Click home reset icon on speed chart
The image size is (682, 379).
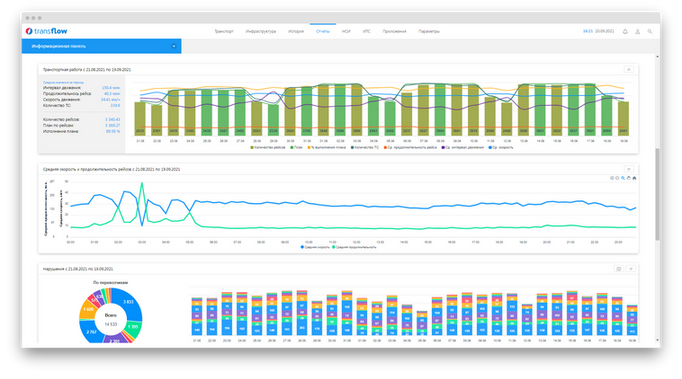pyautogui.click(x=634, y=178)
